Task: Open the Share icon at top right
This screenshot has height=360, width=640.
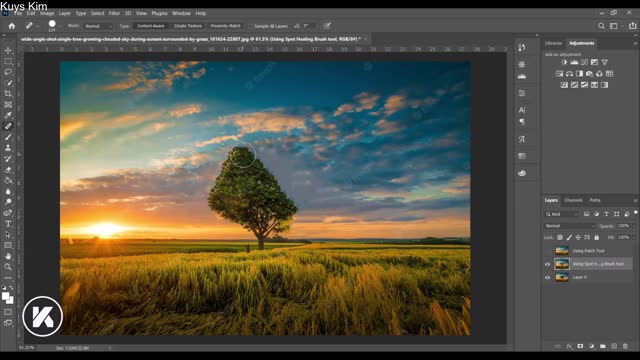Action: pos(633,26)
